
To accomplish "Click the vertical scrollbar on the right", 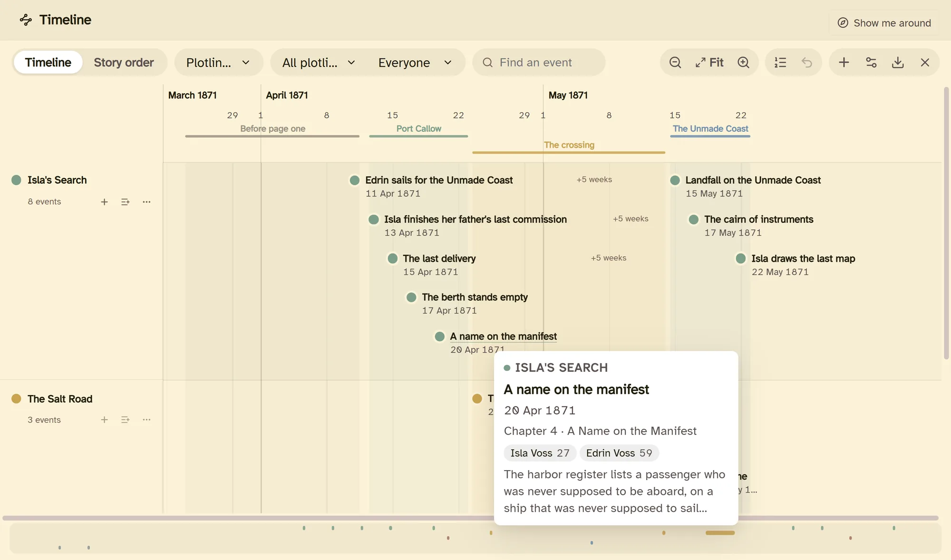I will click(946, 223).
